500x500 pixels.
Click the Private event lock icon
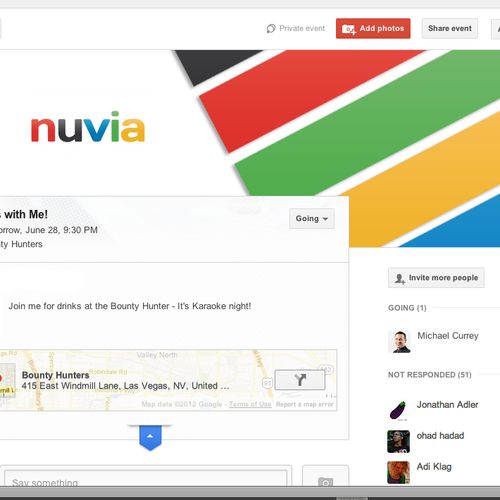271,29
